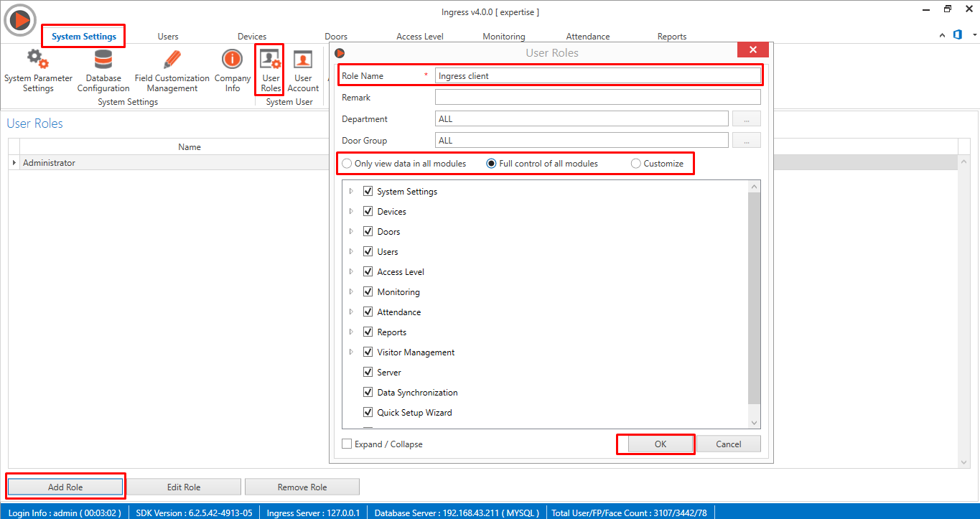This screenshot has height=519, width=980.
Task: Cancel the User Roles dialog
Action: 728,444
